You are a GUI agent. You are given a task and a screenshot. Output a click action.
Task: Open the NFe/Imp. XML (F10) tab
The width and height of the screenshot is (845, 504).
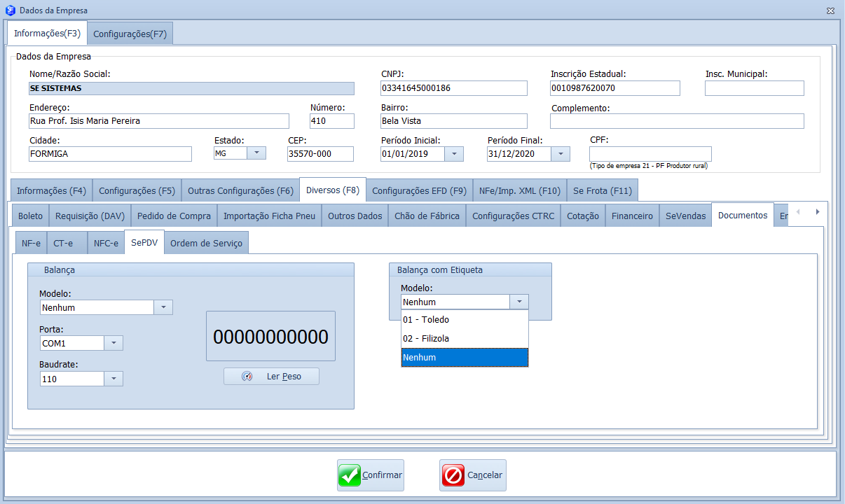pyautogui.click(x=519, y=190)
